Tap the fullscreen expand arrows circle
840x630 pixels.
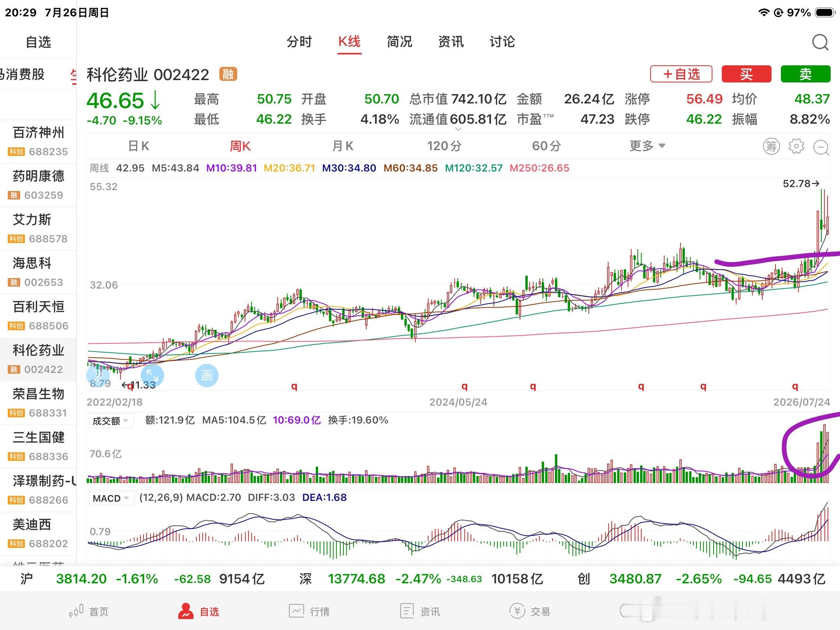152,376
